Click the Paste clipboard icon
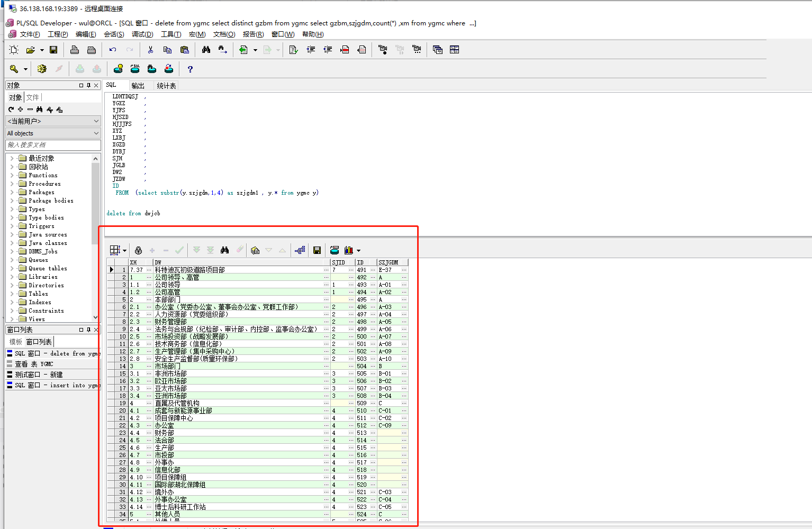The width and height of the screenshot is (812, 529). (x=184, y=50)
